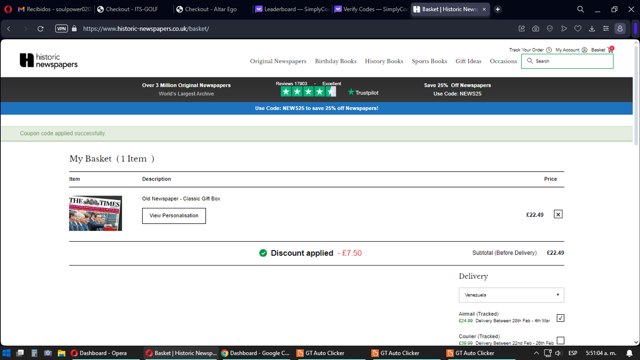Open the Opera menu logo icon
640x360 pixels.
tap(8, 9)
